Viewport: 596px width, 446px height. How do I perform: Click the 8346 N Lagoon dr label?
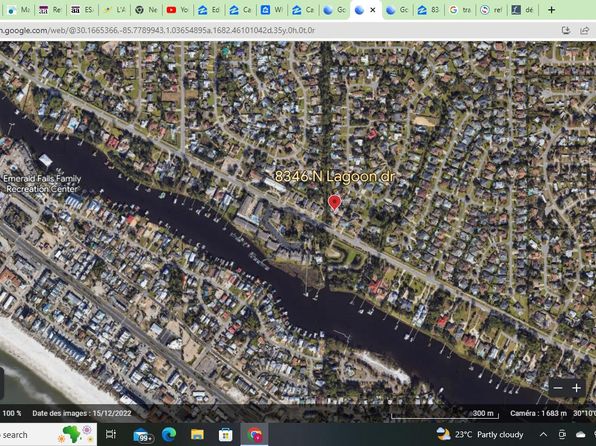334,177
